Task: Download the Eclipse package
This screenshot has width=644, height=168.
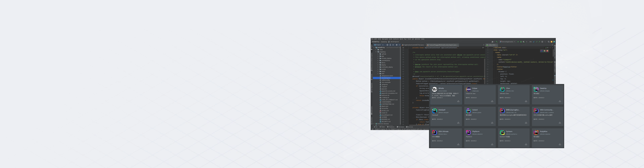Action: (492, 101)
